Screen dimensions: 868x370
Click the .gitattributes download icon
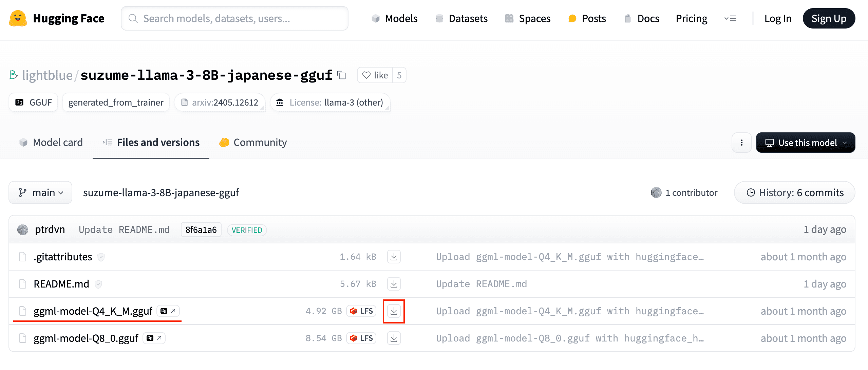tap(394, 257)
